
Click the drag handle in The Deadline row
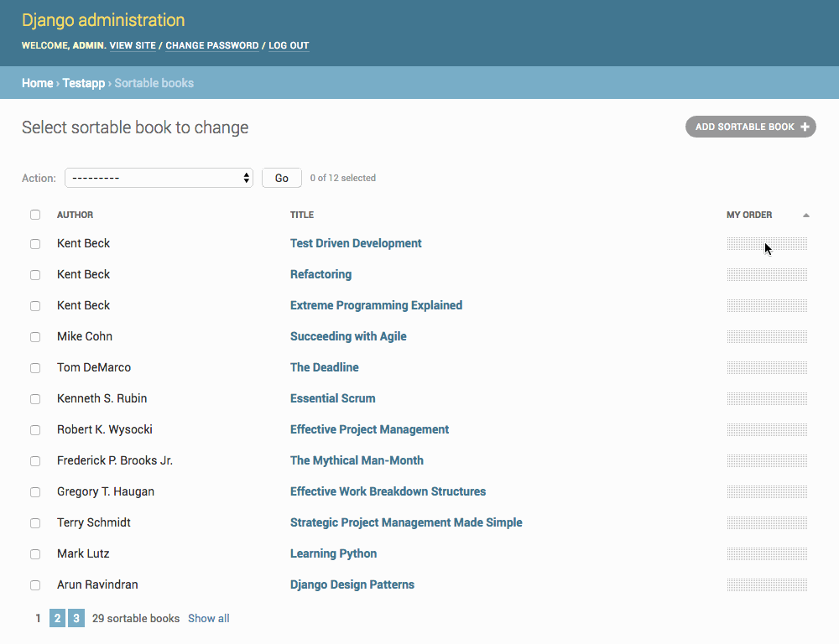coord(767,367)
